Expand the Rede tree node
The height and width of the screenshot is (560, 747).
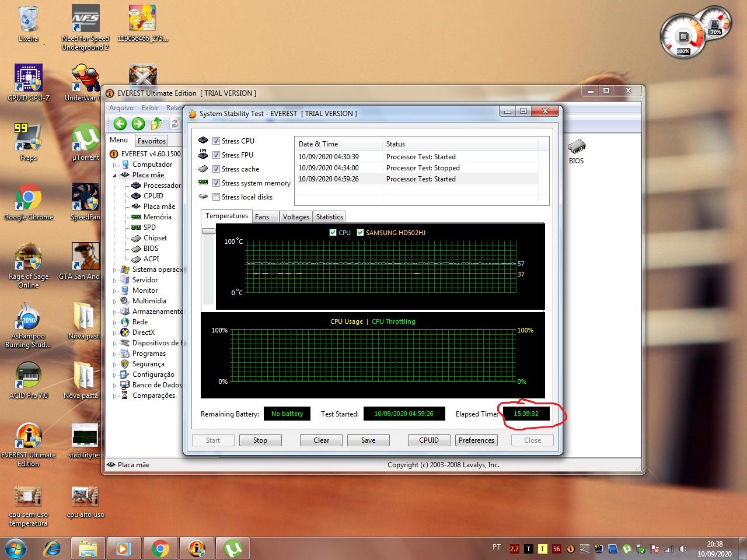(x=115, y=323)
